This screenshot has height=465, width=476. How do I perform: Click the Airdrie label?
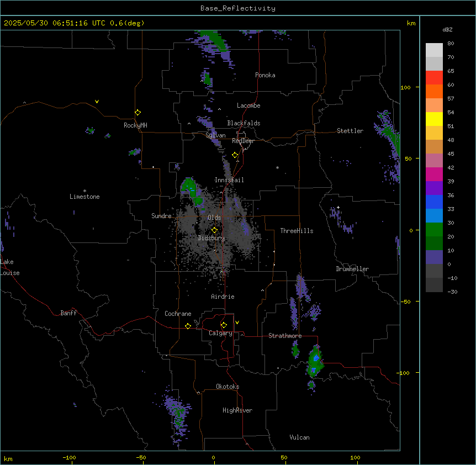(x=223, y=297)
